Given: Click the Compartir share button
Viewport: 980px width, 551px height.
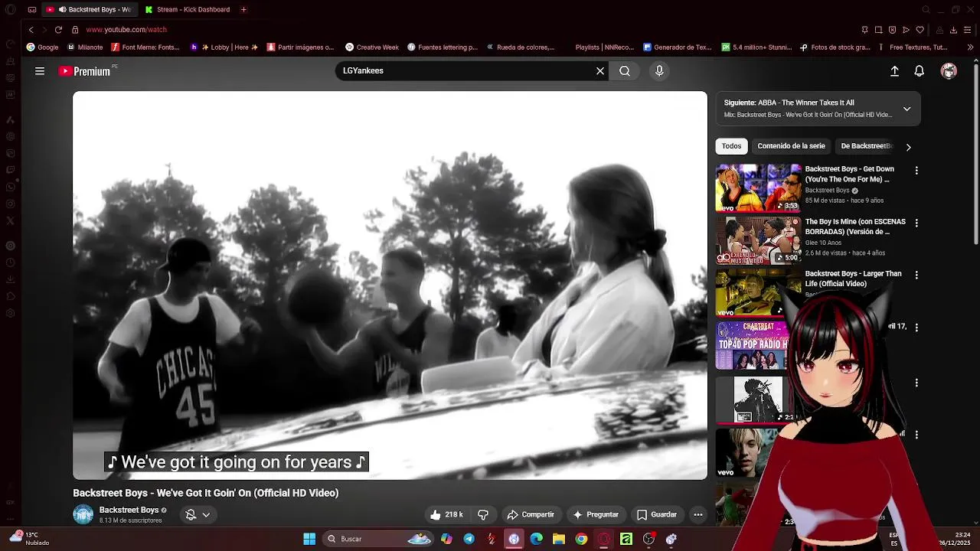Looking at the screenshot, I should (x=531, y=514).
